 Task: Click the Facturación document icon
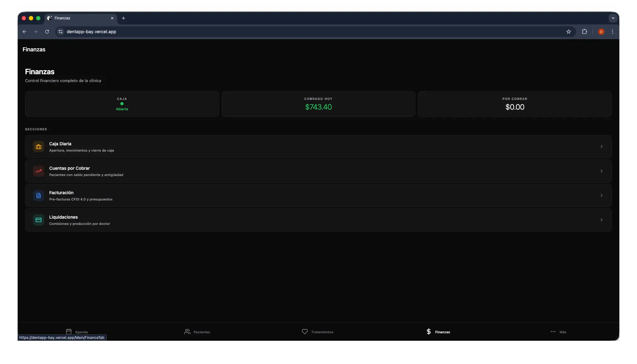coord(39,195)
